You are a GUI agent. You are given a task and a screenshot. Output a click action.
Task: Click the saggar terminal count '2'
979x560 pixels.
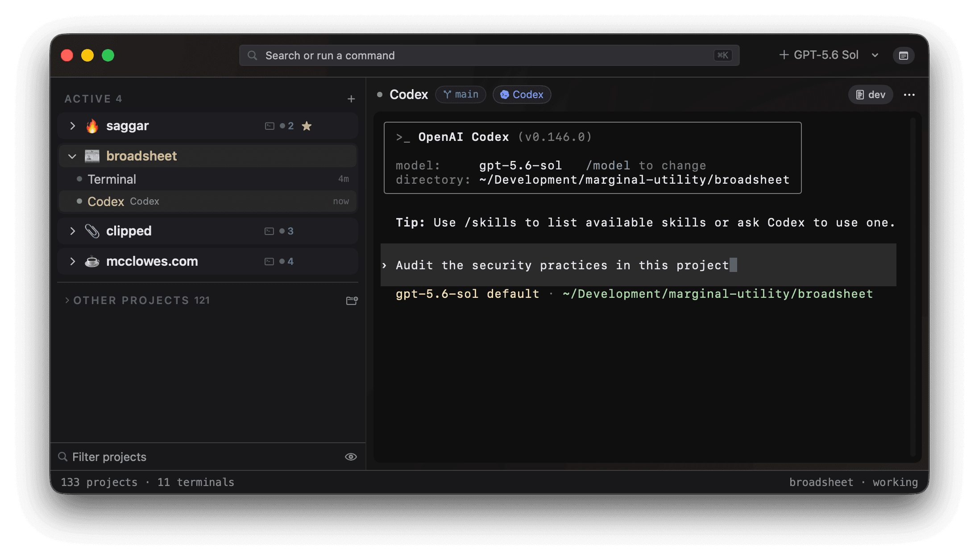coord(290,126)
